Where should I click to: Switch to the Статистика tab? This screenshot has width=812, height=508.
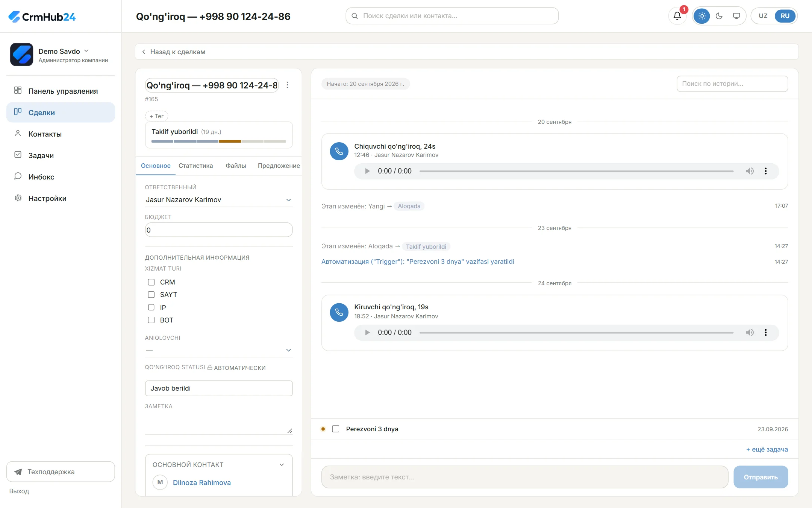(195, 166)
